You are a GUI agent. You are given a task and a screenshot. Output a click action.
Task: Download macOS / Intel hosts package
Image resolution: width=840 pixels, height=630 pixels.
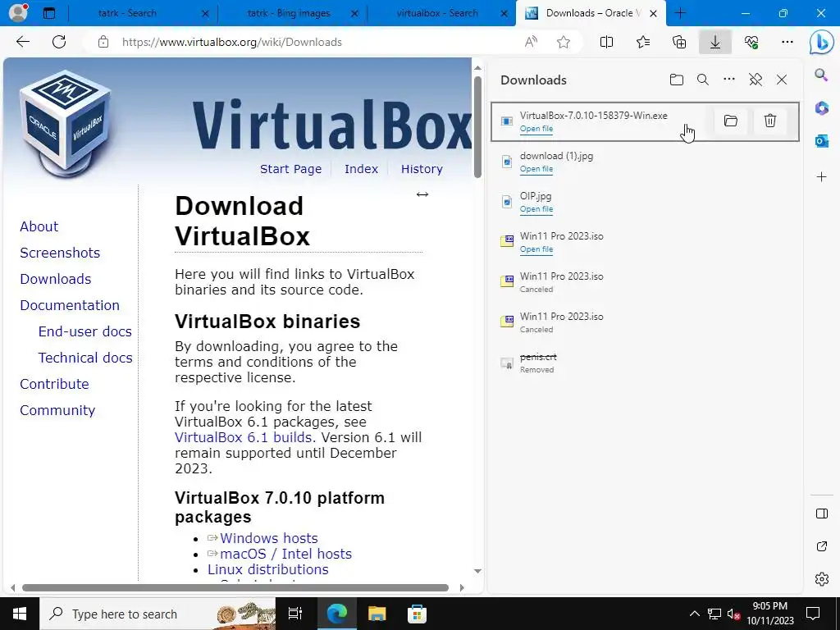285,554
